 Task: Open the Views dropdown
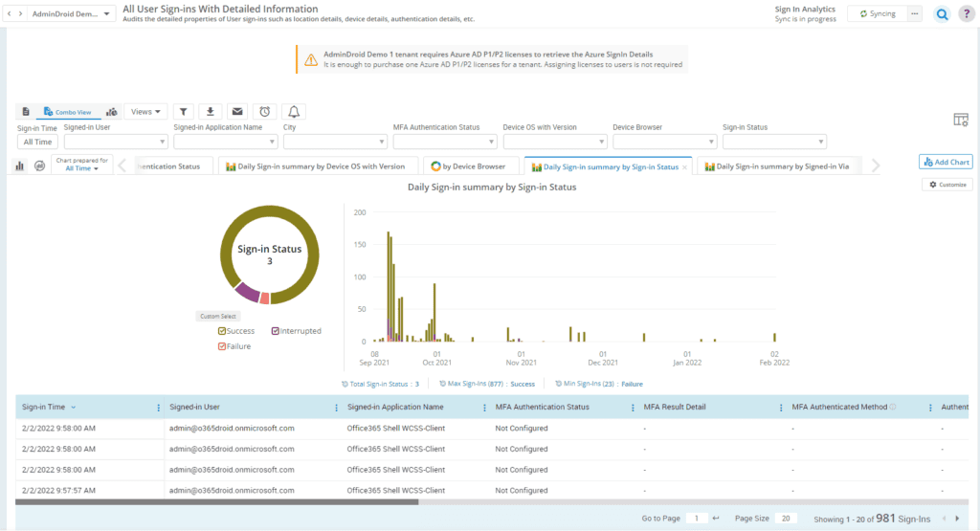145,112
